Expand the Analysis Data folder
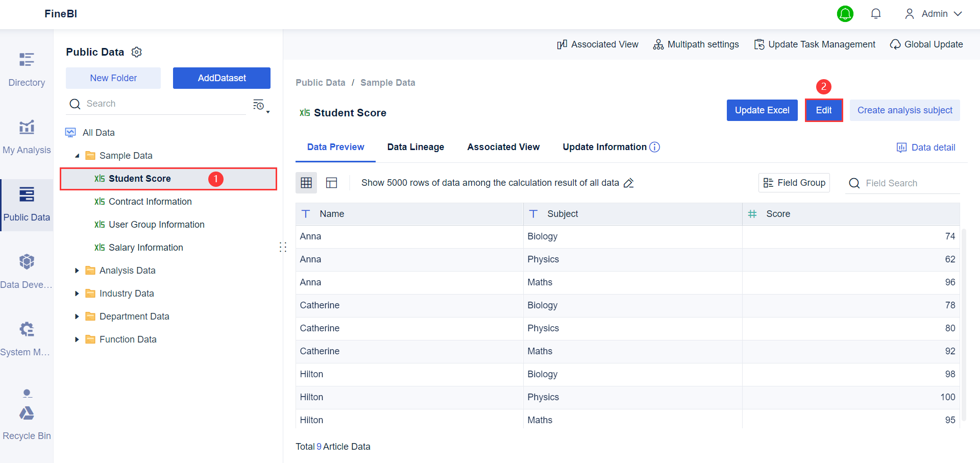 coord(77,271)
